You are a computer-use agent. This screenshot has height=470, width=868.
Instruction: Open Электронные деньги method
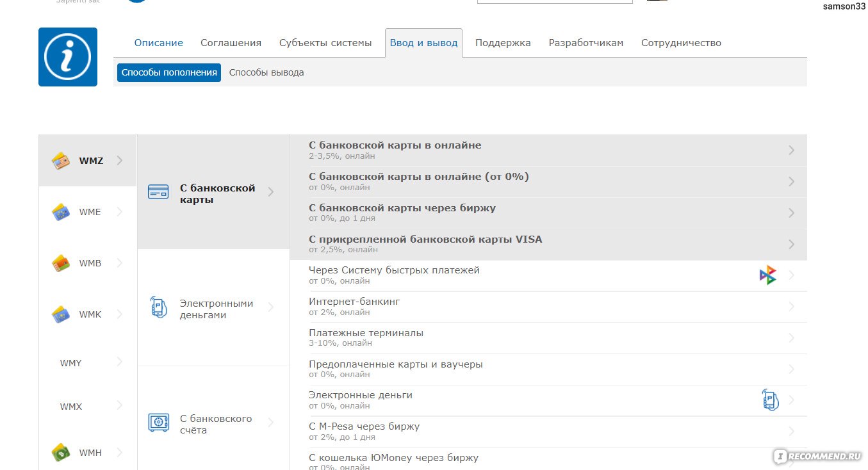tap(548, 400)
